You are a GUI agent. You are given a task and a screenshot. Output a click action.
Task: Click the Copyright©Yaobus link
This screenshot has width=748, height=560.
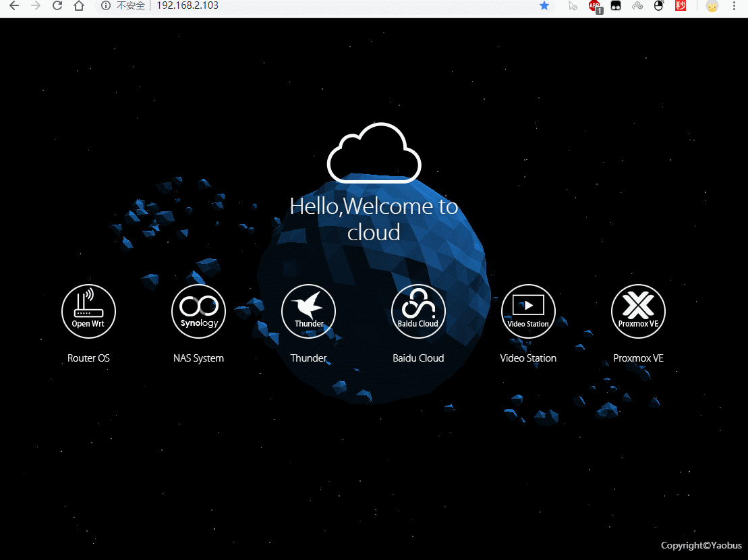coord(701,545)
